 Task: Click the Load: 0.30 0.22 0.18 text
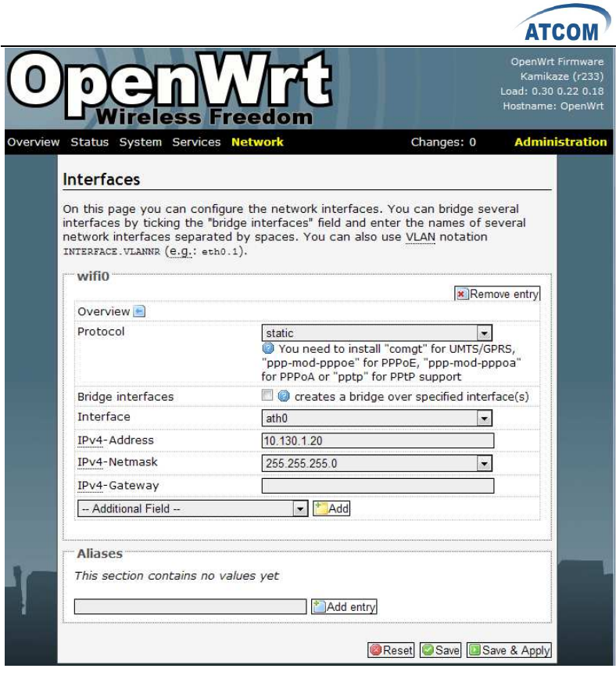[552, 92]
